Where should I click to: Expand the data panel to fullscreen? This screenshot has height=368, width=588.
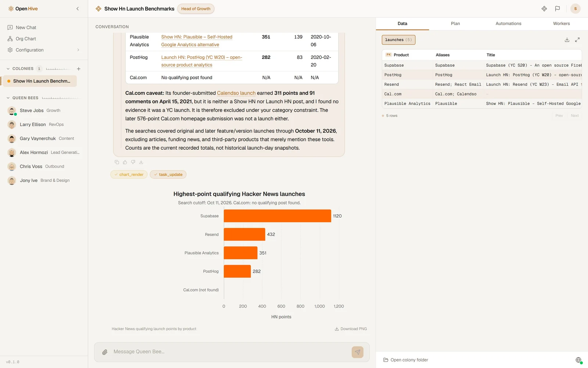[x=577, y=40]
